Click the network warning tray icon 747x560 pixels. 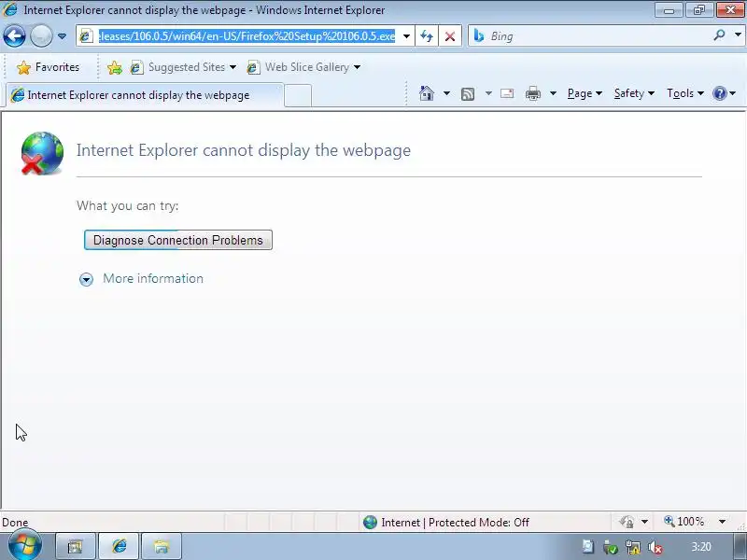(x=633, y=547)
